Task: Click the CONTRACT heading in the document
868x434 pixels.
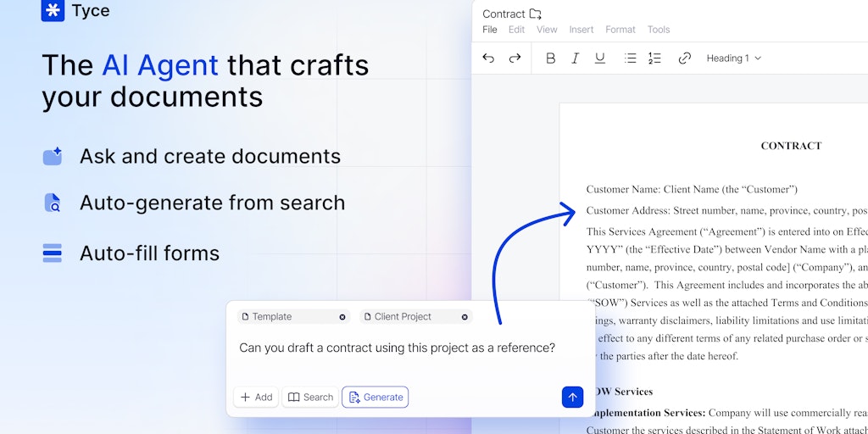Action: (791, 146)
